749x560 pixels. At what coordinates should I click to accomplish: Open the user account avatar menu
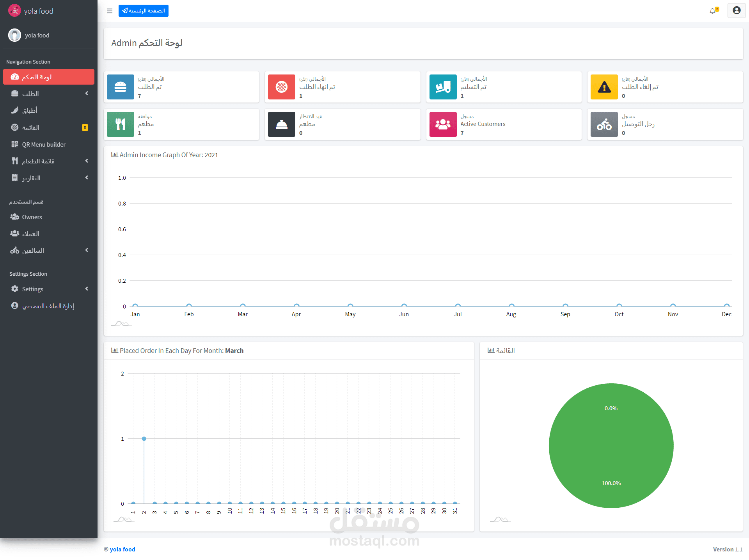tap(736, 11)
